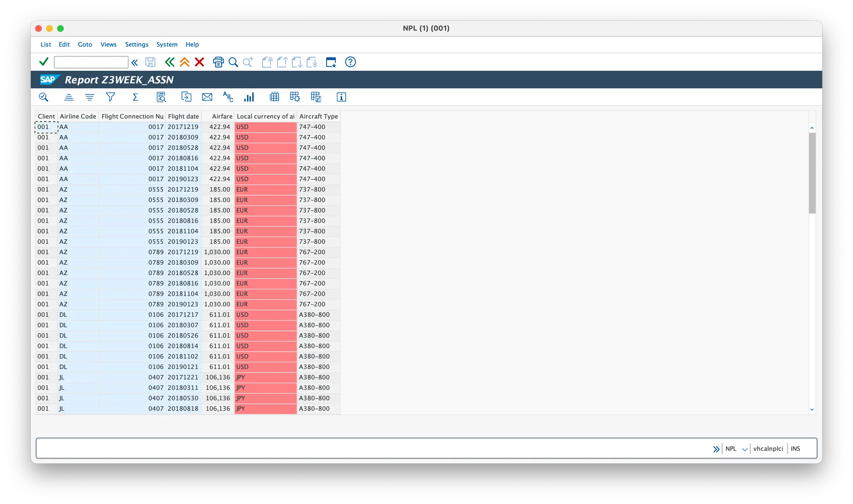853x504 pixels.
Task: Click into the transaction command field
Action: coord(91,62)
